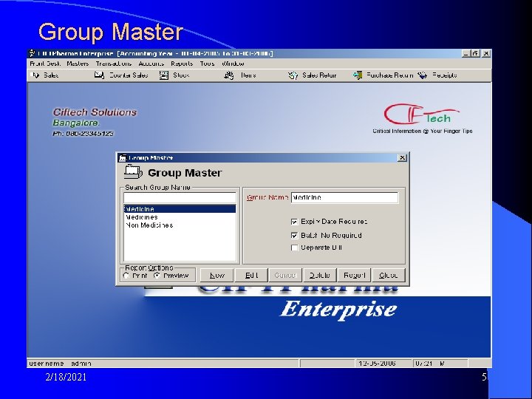Click the Stock toolbar icon
532x399 pixels.
pos(164,75)
